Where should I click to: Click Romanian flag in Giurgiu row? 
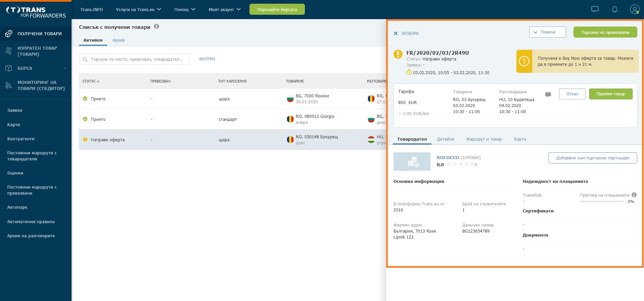coord(290,119)
